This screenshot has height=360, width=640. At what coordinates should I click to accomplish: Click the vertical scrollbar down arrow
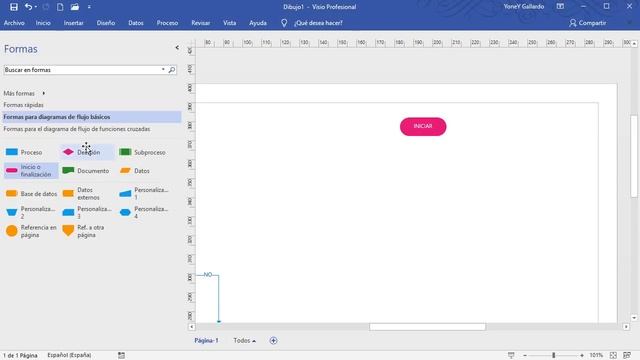[634, 318]
